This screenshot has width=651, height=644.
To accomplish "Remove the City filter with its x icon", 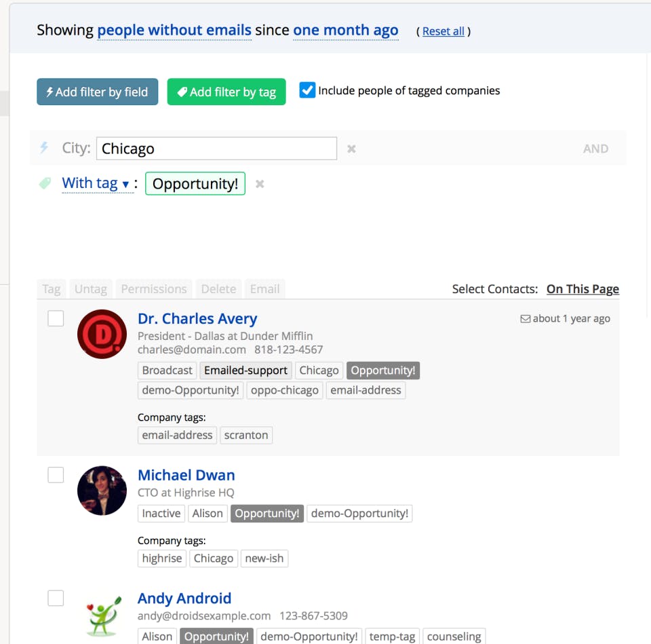I will pyautogui.click(x=351, y=149).
